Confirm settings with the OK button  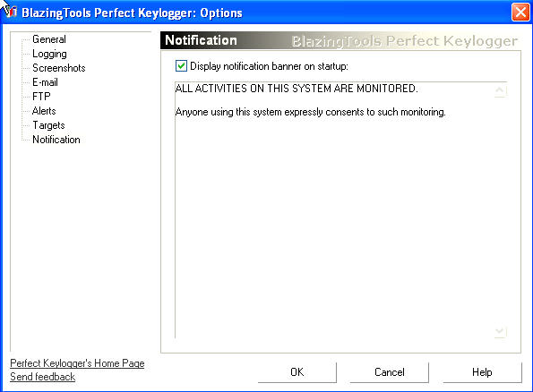click(297, 372)
